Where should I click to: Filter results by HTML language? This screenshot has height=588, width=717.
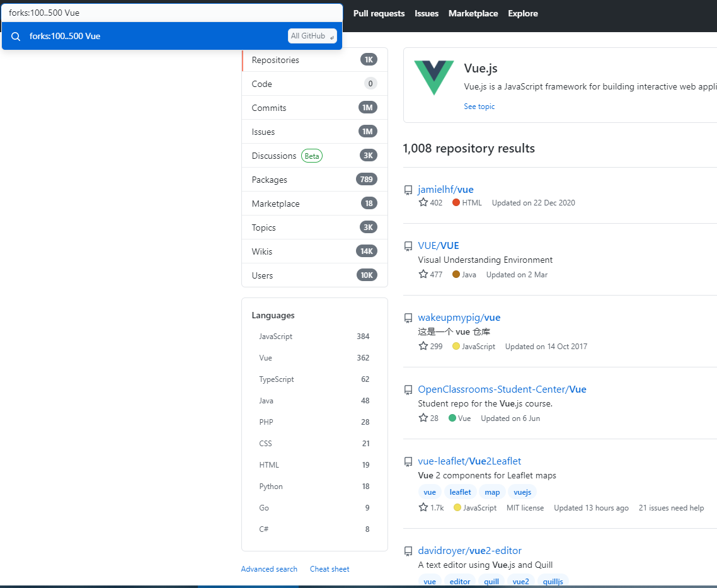pyautogui.click(x=314, y=465)
